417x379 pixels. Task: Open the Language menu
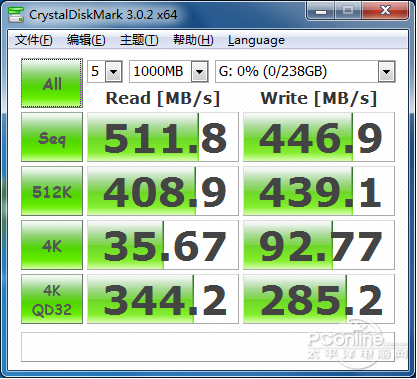click(x=256, y=40)
